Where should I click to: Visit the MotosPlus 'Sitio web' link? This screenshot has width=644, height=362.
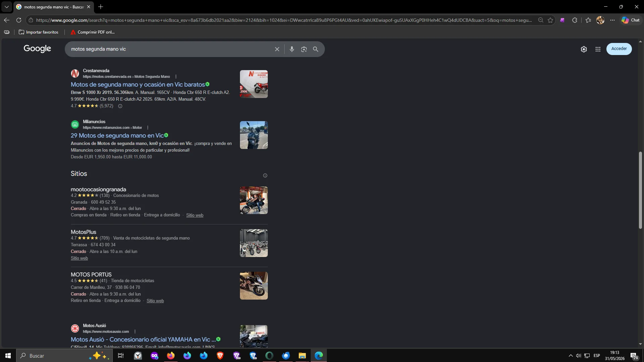[x=79, y=258]
